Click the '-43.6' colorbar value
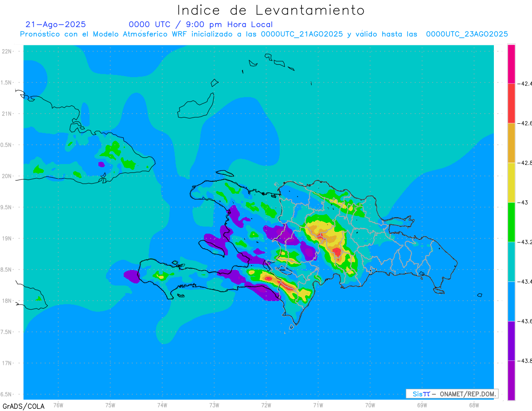This screenshot has height=411, width=532. pyautogui.click(x=525, y=321)
